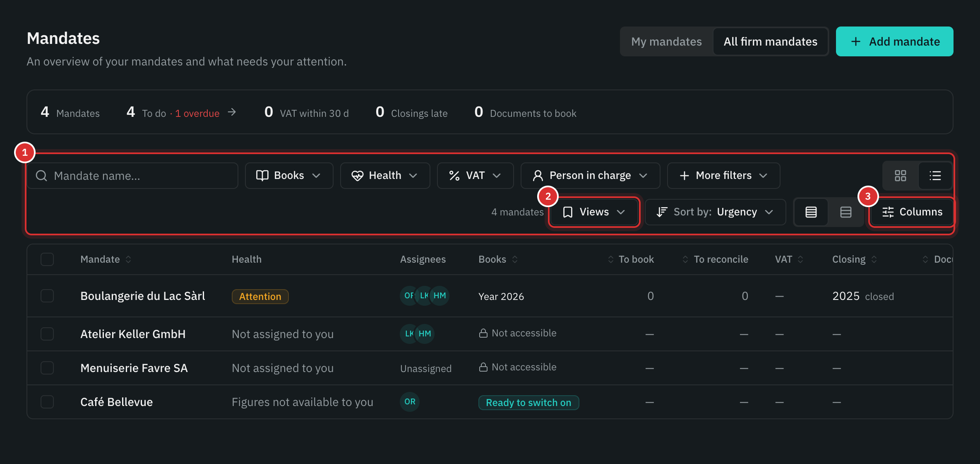Open the Café Bellevue mandate

[117, 402]
